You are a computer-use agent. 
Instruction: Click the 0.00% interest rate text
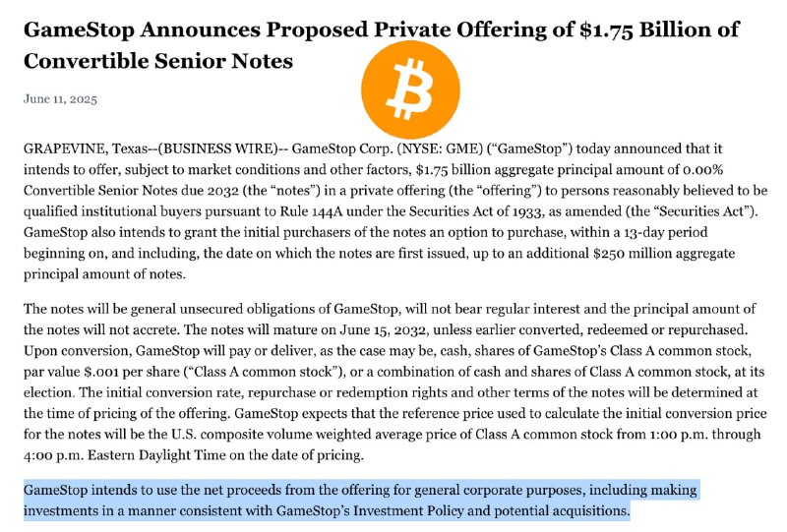click(702, 170)
